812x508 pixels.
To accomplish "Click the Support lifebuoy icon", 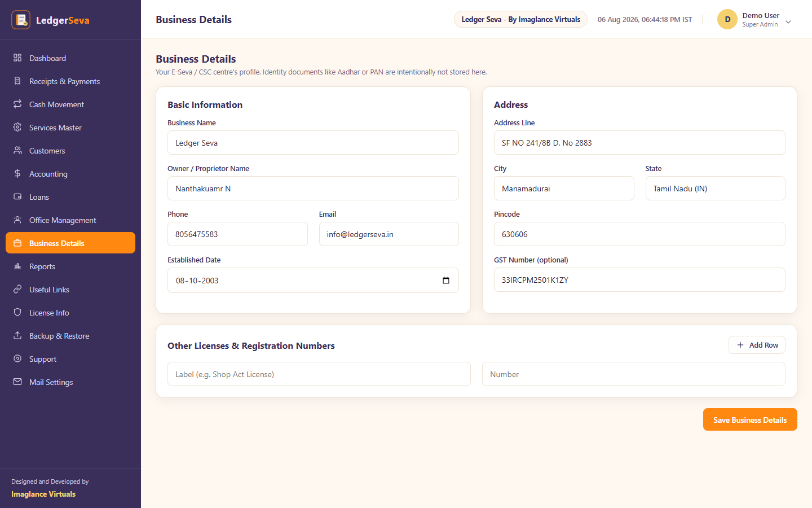I will pyautogui.click(x=17, y=358).
